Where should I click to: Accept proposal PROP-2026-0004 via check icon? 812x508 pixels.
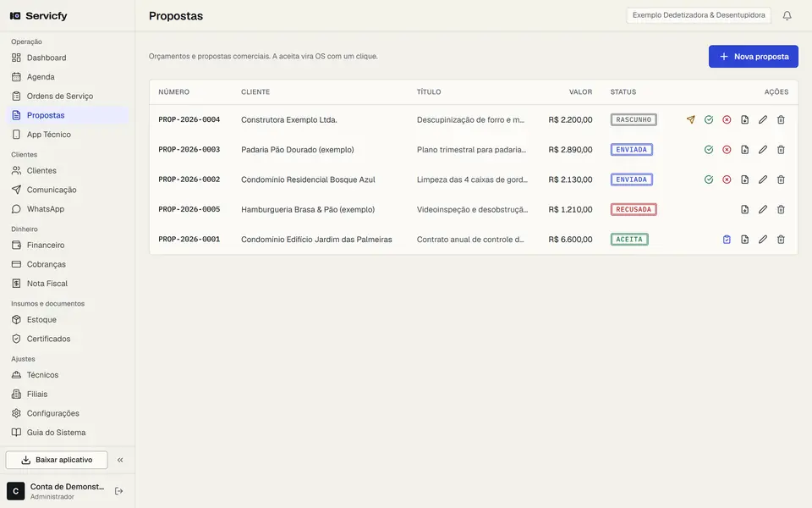709,119
